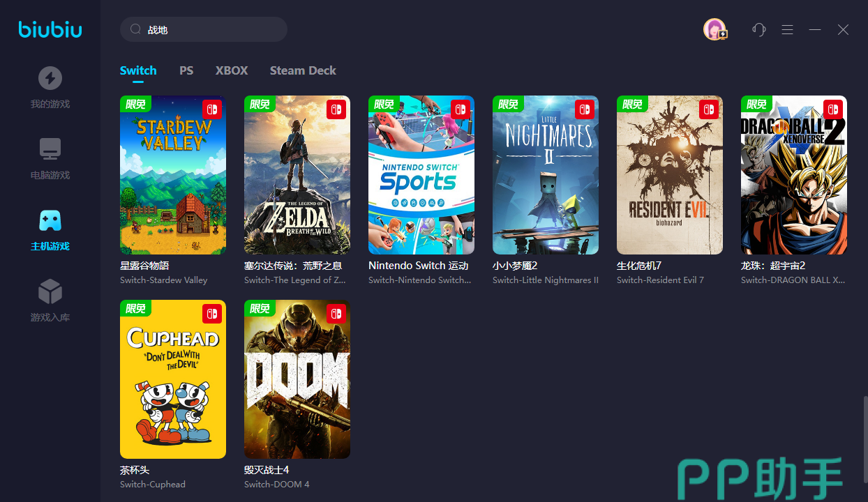
Task: Open customer support headset icon
Action: point(759,29)
